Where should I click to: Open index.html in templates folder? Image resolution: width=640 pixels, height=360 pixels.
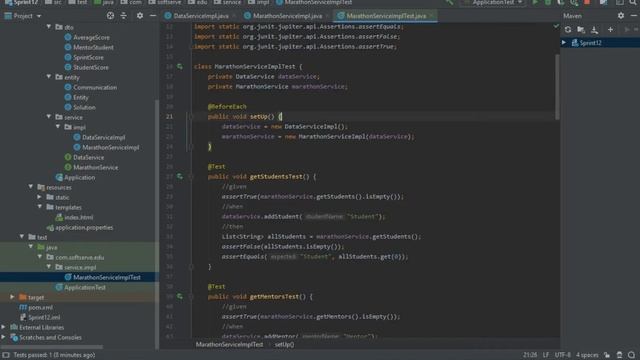click(x=78, y=218)
